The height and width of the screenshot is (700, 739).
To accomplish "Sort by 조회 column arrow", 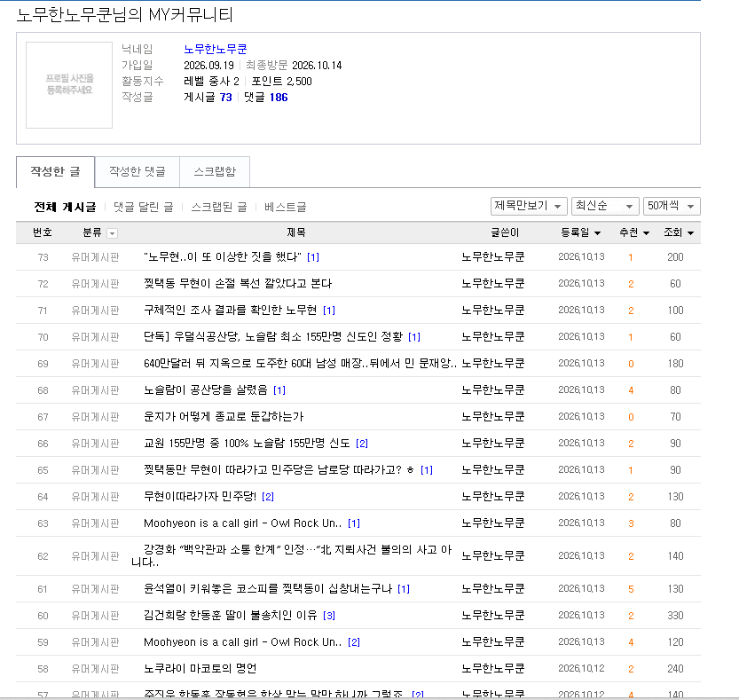I will coord(690,232).
